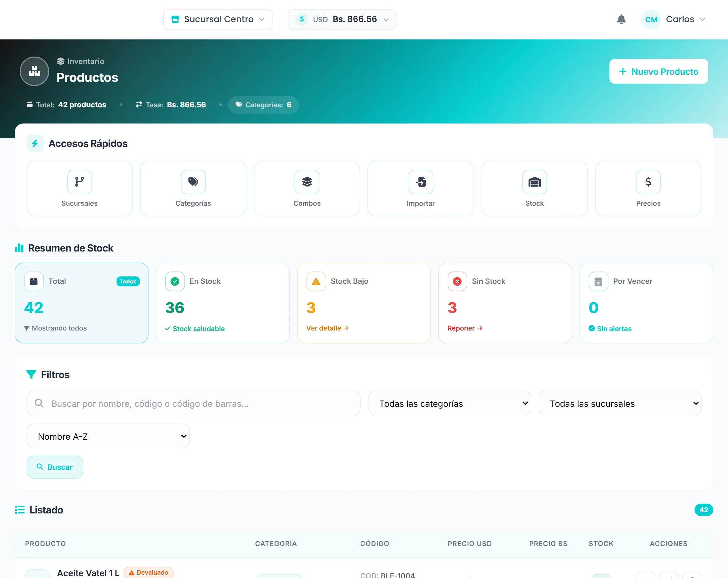Click the PRECIO USD column header
The width and height of the screenshot is (728, 578).
[x=469, y=544]
